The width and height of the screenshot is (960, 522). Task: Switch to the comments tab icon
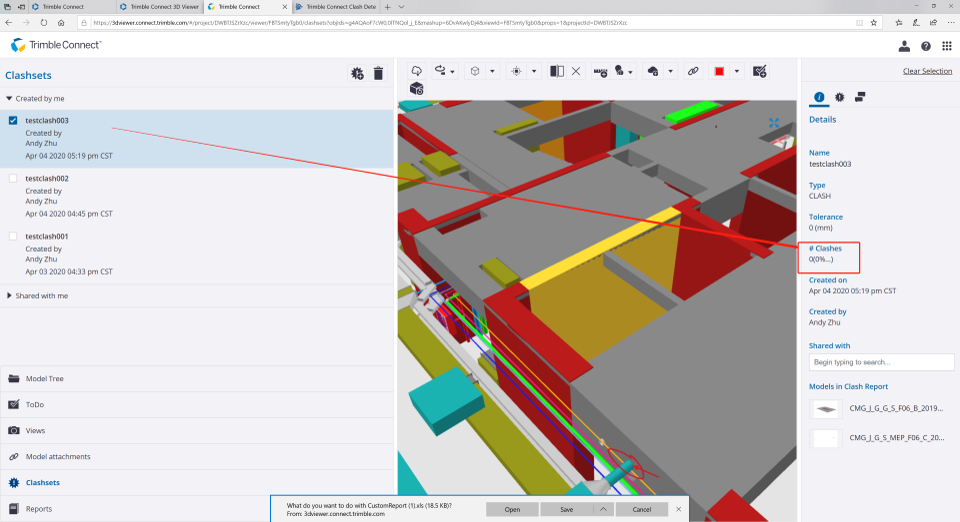pos(860,97)
